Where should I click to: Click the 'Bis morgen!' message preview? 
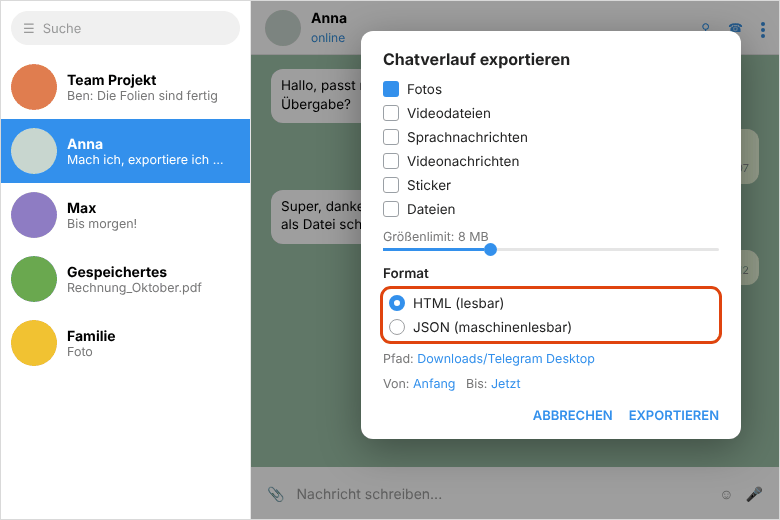pyautogui.click(x=102, y=223)
